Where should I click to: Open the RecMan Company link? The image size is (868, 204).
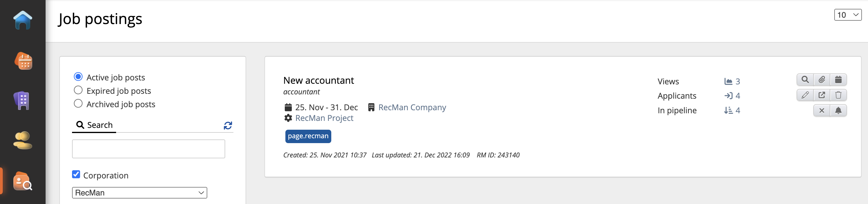[412, 107]
